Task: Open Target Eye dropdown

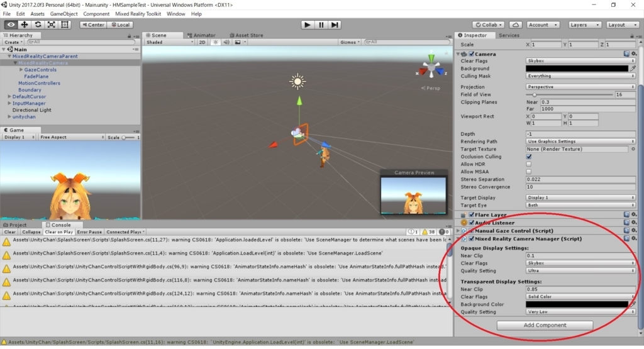Action: 580,205
